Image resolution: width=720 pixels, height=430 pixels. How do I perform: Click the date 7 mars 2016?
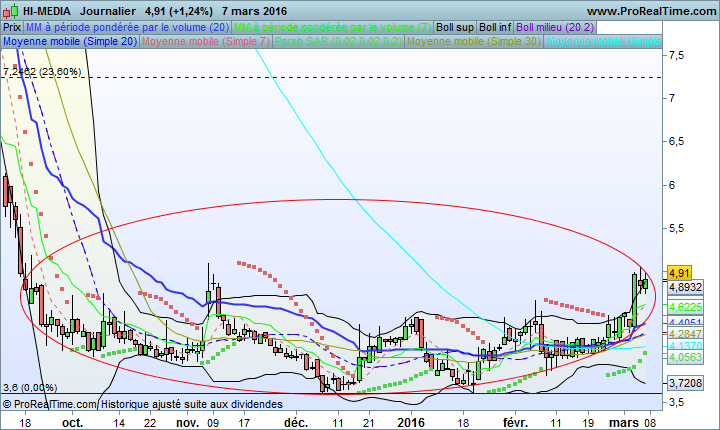click(254, 11)
